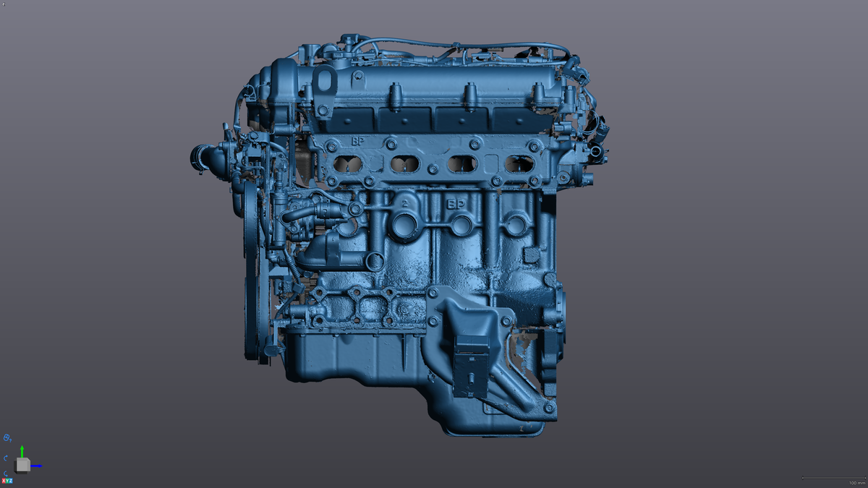This screenshot has height=488, width=868.
Task: Click the gray view orientation cube
Action: (22, 466)
